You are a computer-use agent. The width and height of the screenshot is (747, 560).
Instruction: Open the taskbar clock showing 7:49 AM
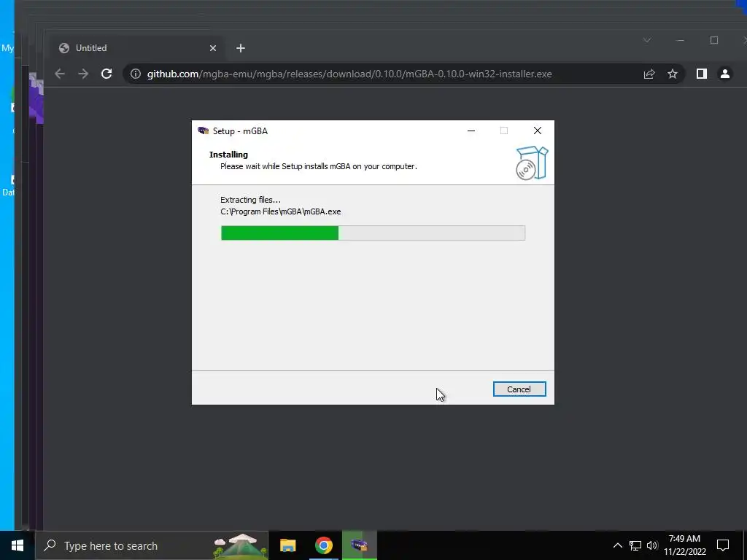(x=684, y=545)
